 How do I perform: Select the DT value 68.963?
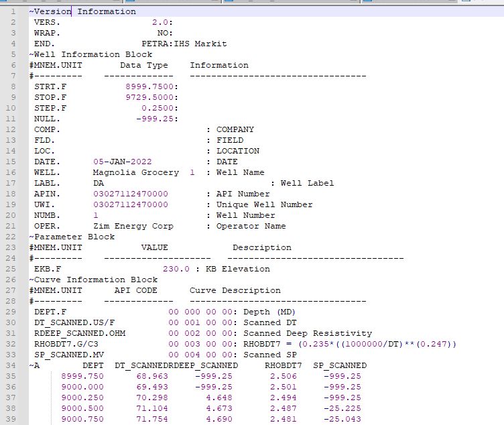pyautogui.click(x=152, y=376)
